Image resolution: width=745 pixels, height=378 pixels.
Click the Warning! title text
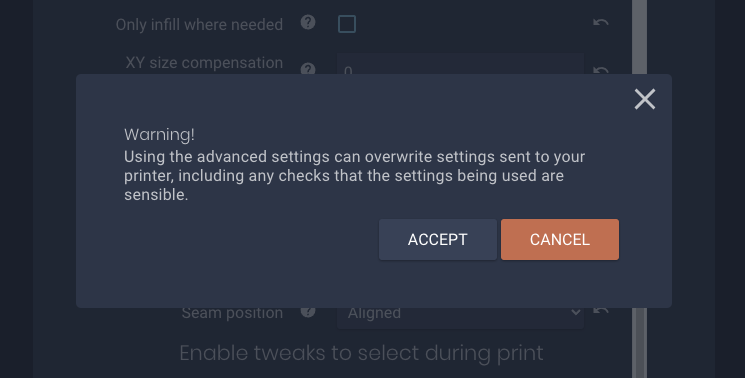(159, 134)
